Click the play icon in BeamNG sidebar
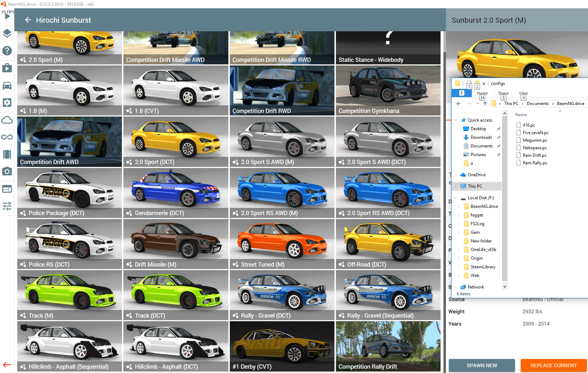588x373 pixels. (7, 16)
